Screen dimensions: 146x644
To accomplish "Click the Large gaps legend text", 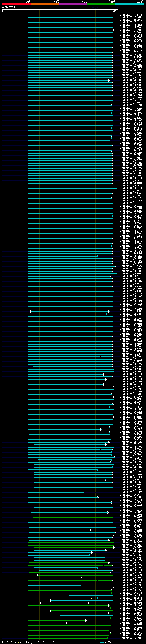I will point(28,642).
